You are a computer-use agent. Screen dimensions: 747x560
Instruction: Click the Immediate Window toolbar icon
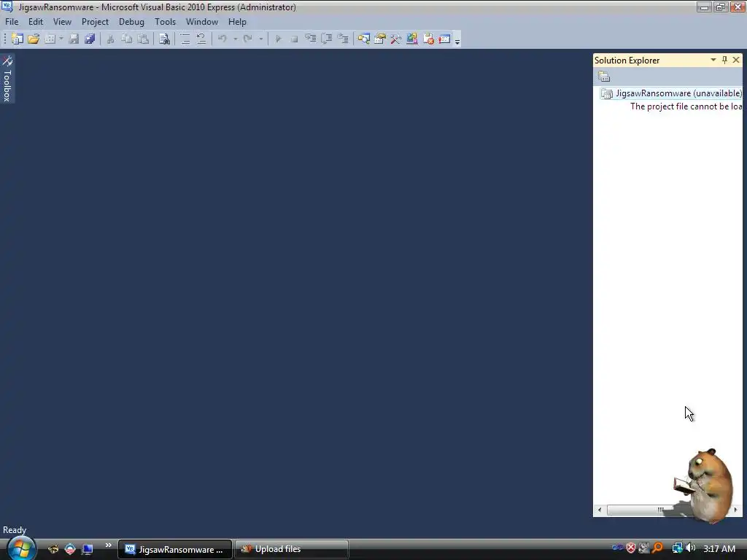pyautogui.click(x=444, y=39)
